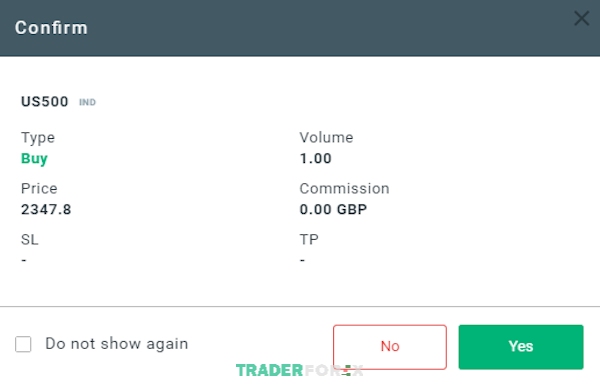The width and height of the screenshot is (600, 386).
Task: Click the TP dash value
Action: click(x=302, y=261)
